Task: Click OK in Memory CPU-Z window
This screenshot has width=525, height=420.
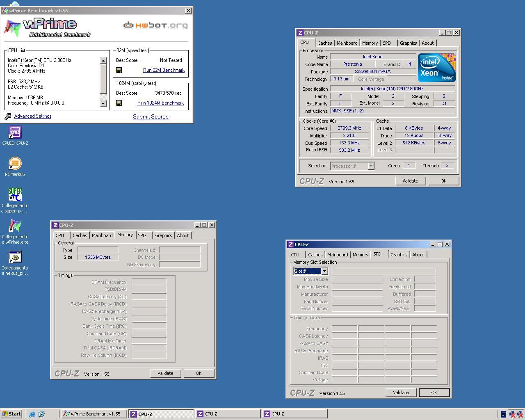Action: click(x=199, y=373)
